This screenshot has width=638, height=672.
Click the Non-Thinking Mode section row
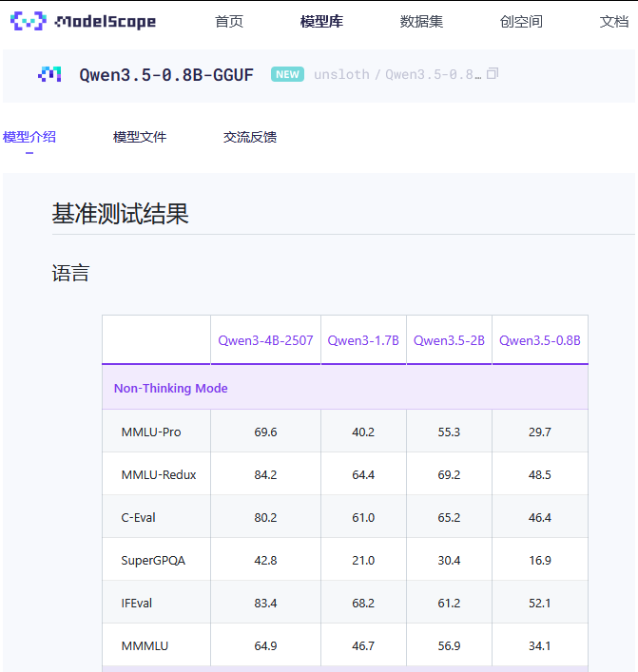point(345,388)
